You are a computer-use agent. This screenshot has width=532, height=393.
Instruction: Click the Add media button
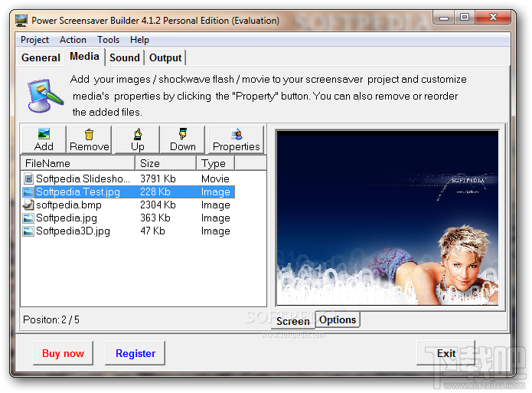[x=44, y=139]
